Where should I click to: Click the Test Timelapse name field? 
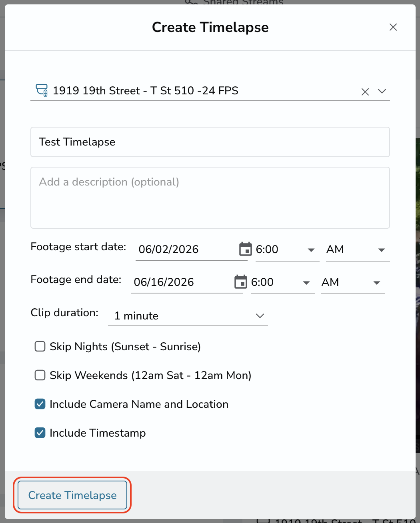210,142
